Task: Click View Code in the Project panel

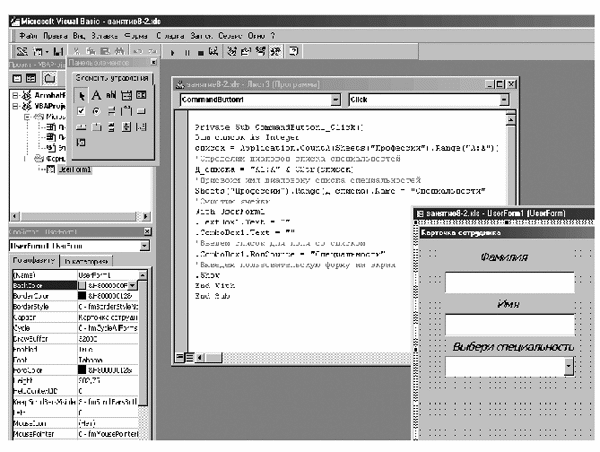Action: (x=17, y=78)
